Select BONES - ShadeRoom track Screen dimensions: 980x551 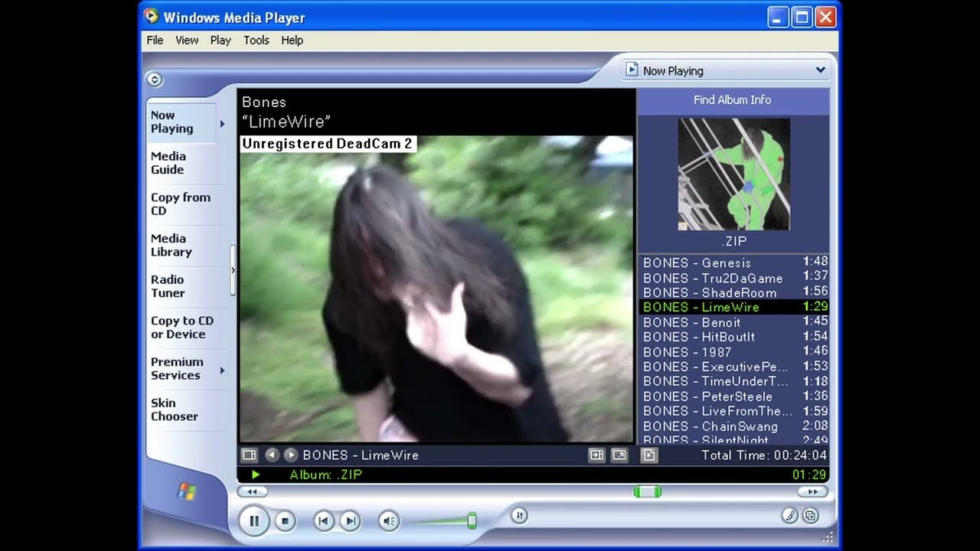pyautogui.click(x=733, y=292)
